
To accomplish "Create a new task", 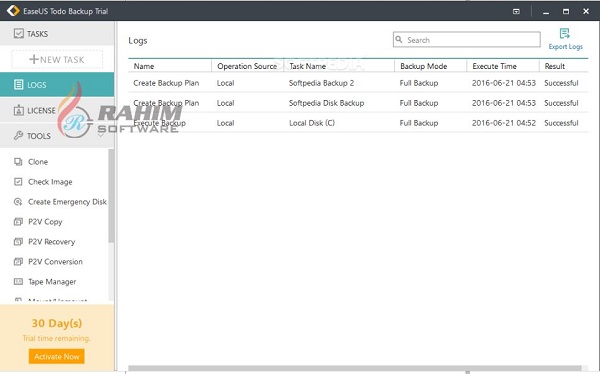I will click(57, 59).
